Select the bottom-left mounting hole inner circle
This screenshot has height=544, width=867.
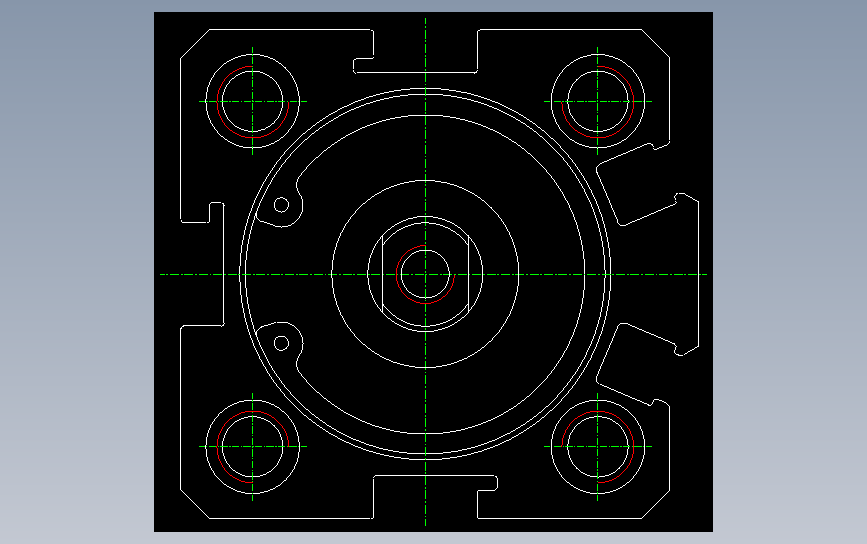coord(253,446)
